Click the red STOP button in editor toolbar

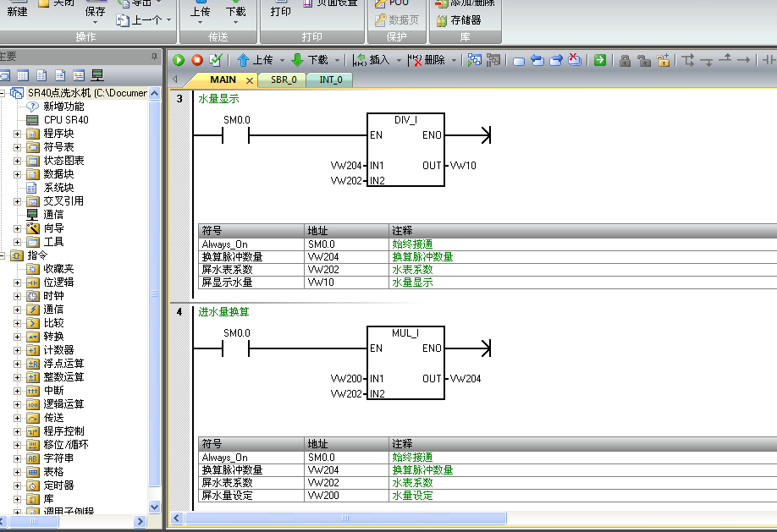pos(197,60)
